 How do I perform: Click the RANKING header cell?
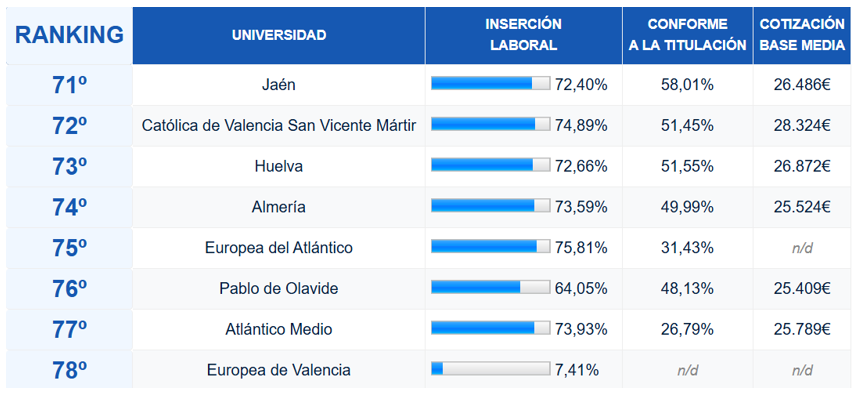pos(69,35)
